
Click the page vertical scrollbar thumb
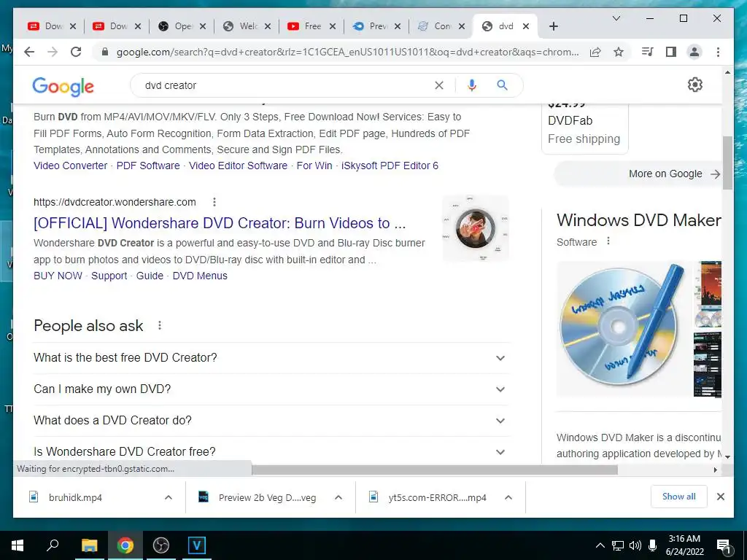click(727, 163)
